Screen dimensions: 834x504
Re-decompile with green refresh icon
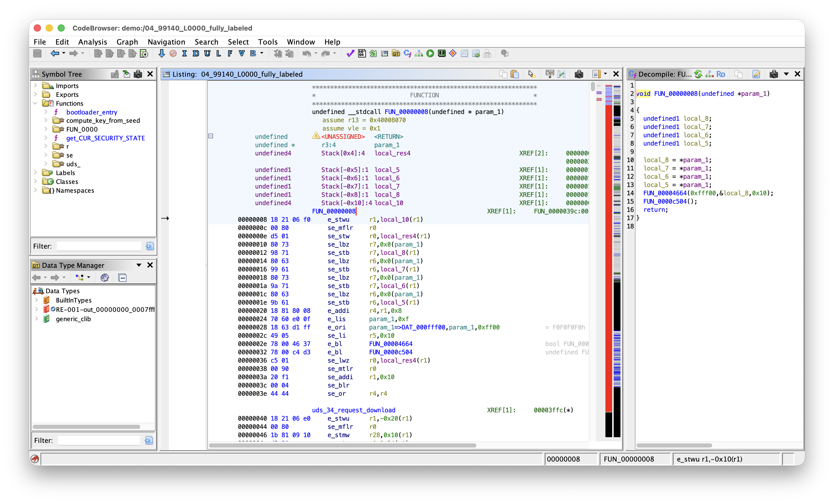tap(698, 74)
